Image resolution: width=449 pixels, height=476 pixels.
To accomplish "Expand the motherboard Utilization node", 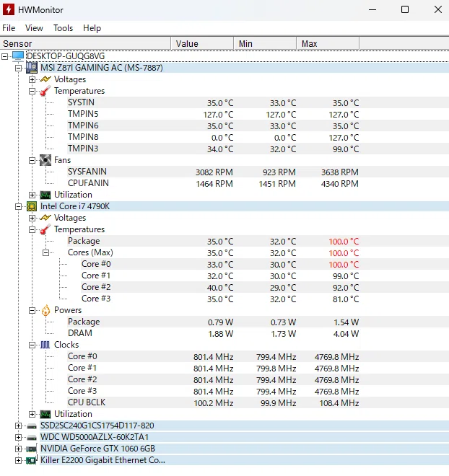I will click(32, 195).
